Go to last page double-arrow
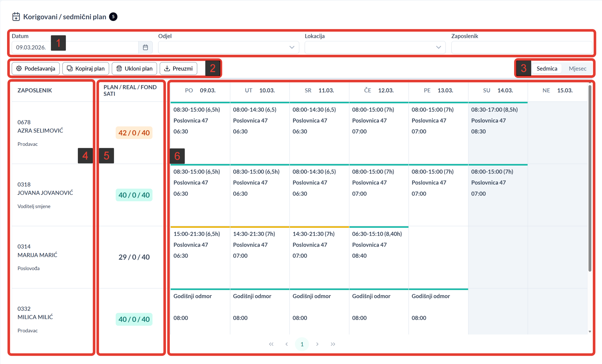602x364 pixels. pos(333,344)
